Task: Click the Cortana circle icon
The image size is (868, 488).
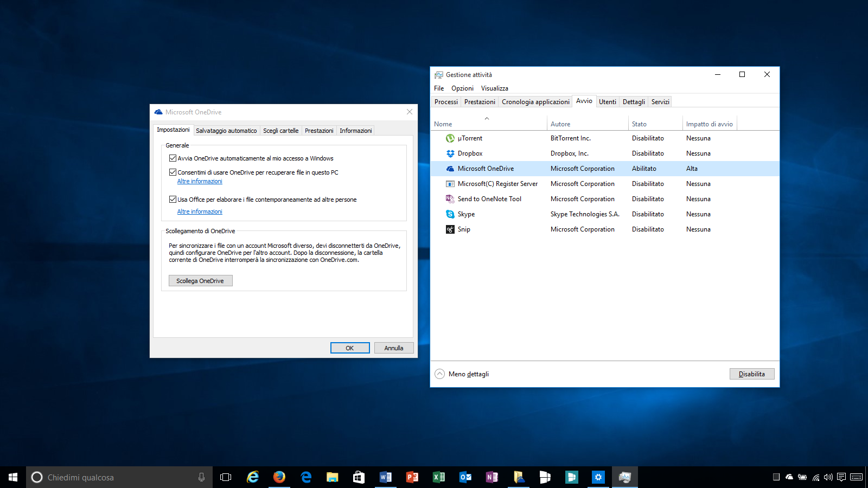Action: (37, 477)
